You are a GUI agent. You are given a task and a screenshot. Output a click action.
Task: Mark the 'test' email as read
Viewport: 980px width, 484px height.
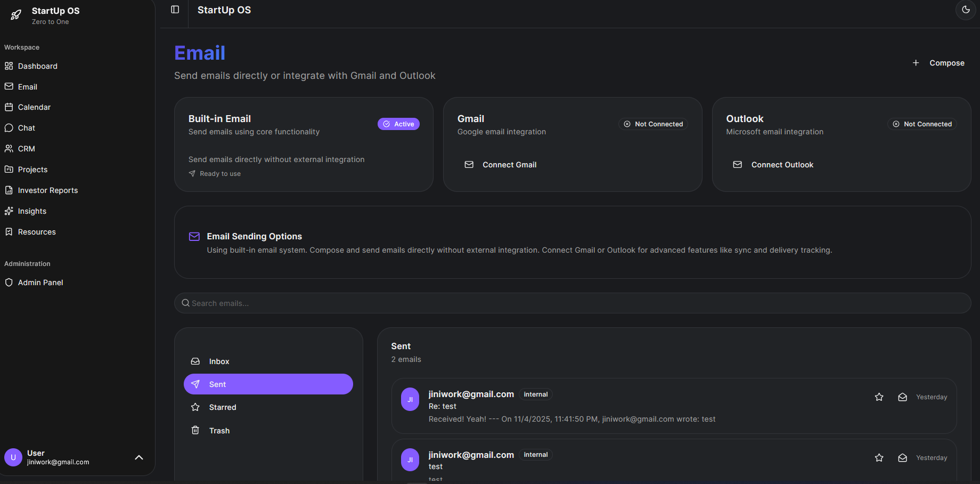[x=902, y=457]
